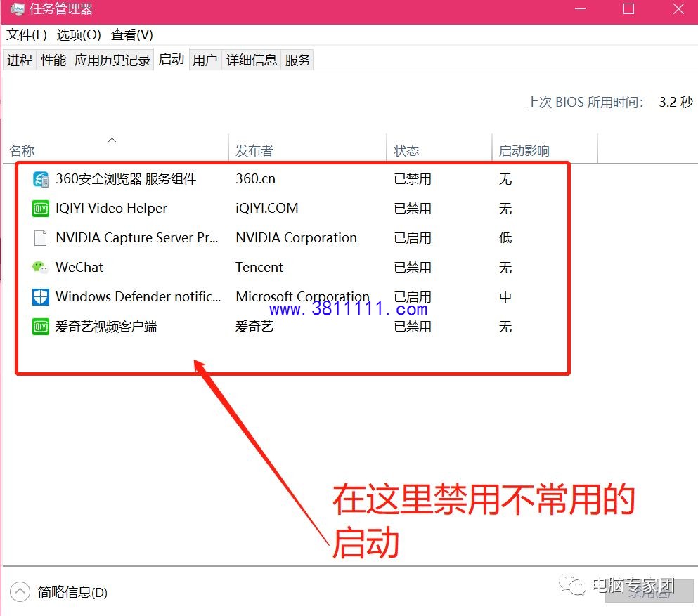
Task: Sort by the 发布者 column header
Action: coord(307,150)
